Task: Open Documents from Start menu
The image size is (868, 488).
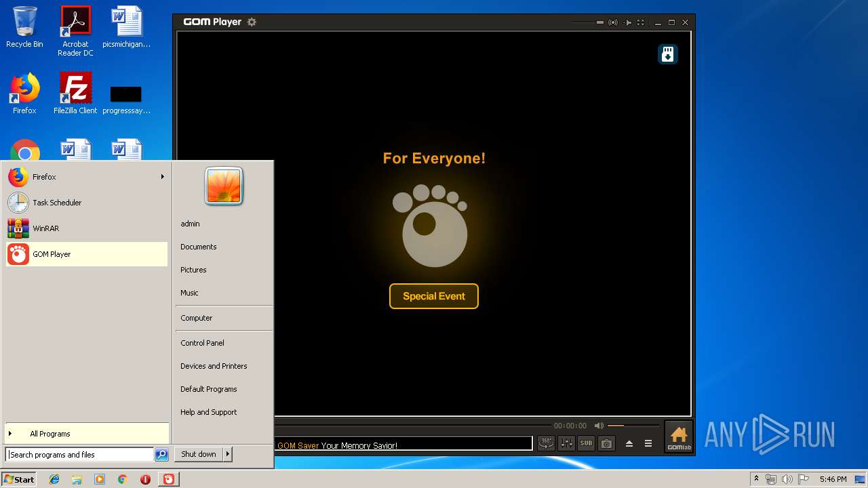Action: click(199, 247)
